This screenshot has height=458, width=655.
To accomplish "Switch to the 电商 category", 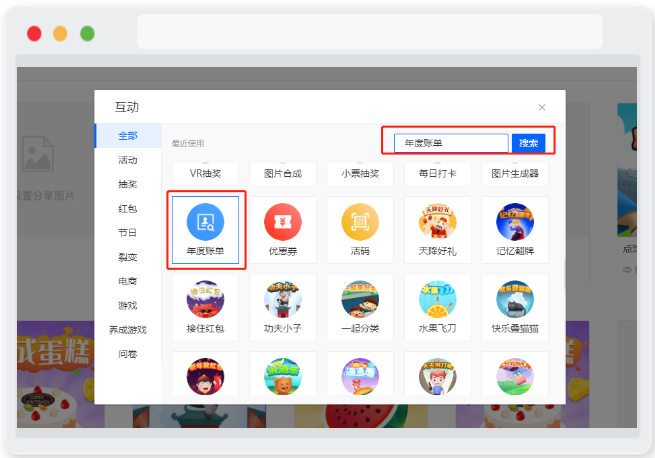I will pos(128,281).
